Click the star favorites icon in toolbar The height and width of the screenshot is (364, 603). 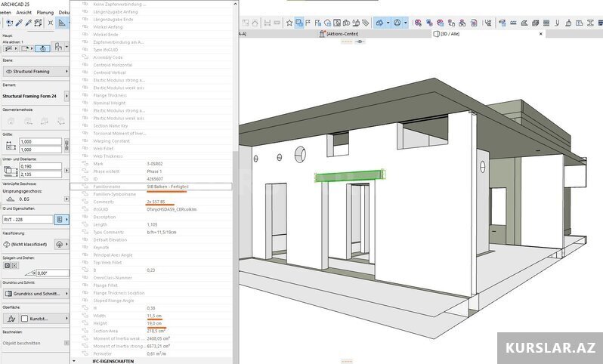point(289,23)
